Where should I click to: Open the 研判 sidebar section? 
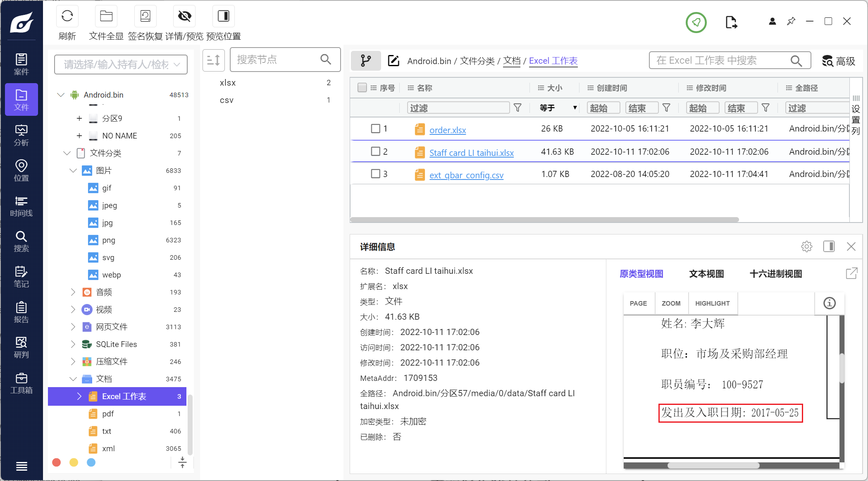pos(21,347)
